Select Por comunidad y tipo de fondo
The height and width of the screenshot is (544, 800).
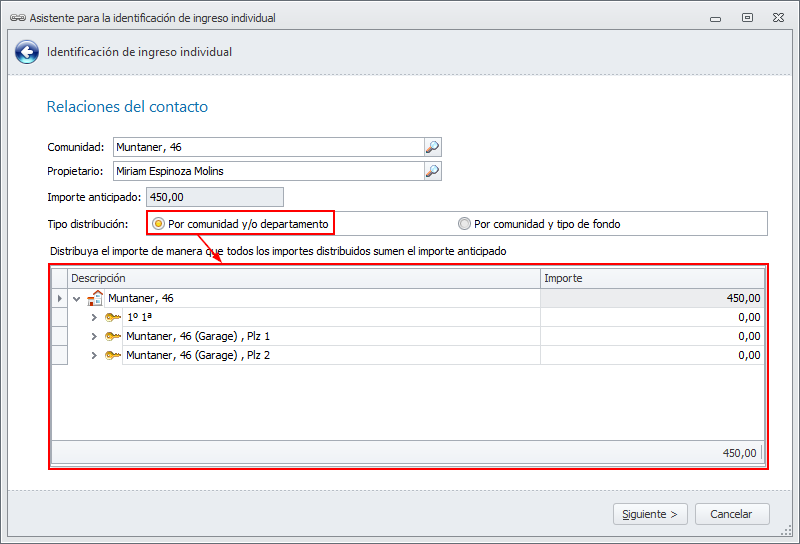click(464, 224)
